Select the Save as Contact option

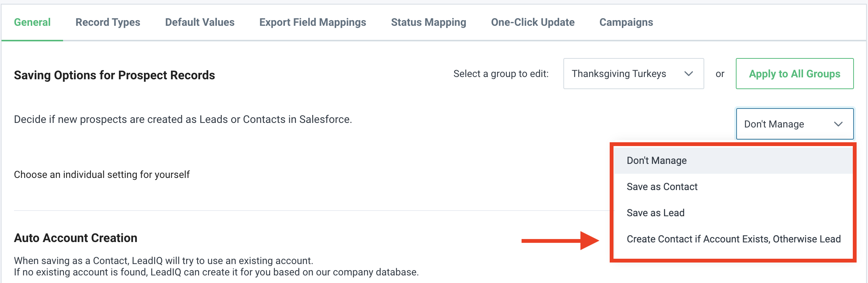pos(662,187)
